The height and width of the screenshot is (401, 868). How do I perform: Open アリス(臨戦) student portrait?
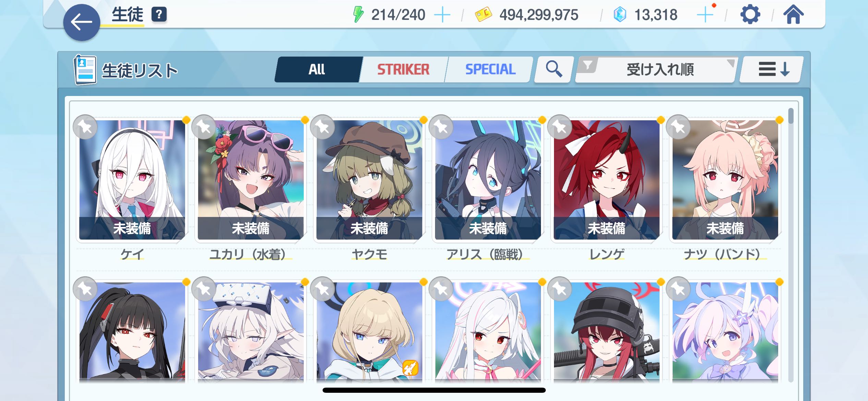coord(488,180)
